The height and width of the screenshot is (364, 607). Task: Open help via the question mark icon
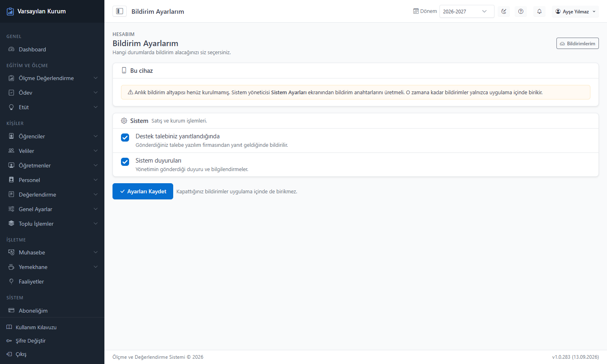(x=521, y=11)
